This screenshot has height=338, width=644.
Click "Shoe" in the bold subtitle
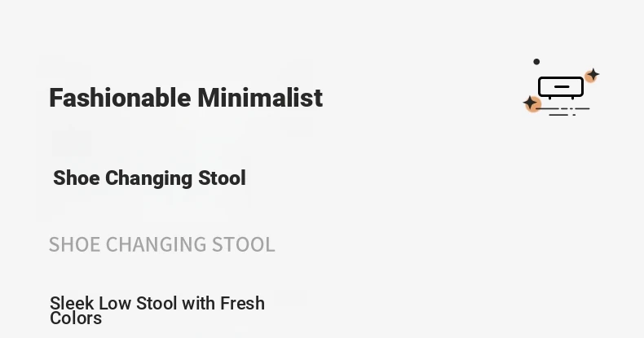point(76,178)
